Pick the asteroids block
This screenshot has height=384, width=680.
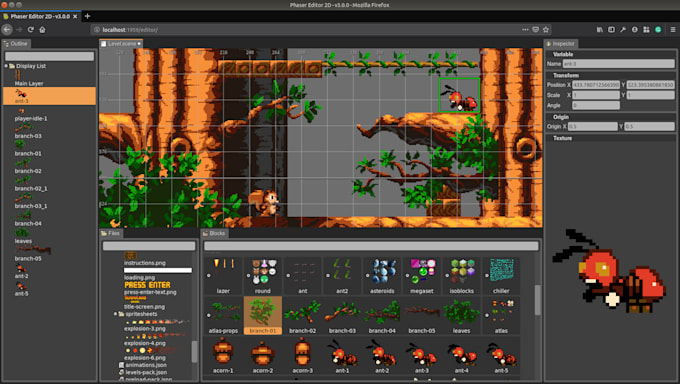pyautogui.click(x=382, y=276)
